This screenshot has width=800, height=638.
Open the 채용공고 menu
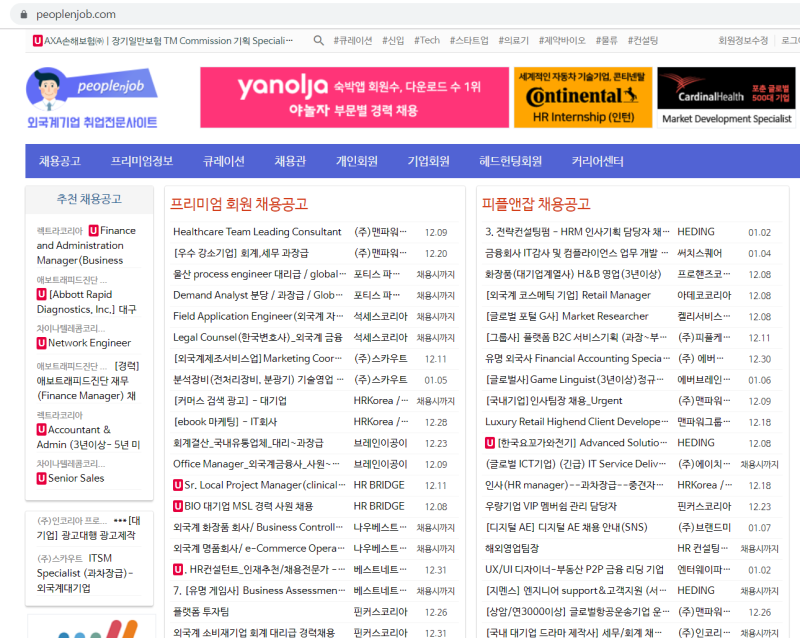60,161
